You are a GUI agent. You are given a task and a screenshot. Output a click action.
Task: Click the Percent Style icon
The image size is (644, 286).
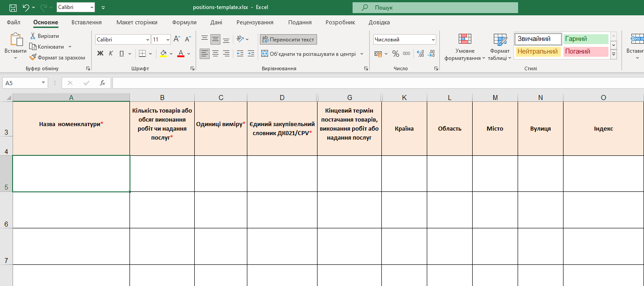395,54
